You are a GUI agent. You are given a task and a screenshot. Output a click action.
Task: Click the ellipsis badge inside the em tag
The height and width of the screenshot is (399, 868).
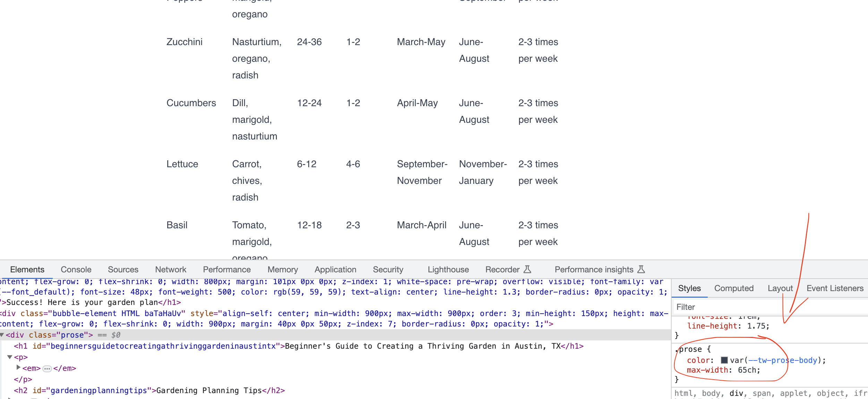point(47,368)
